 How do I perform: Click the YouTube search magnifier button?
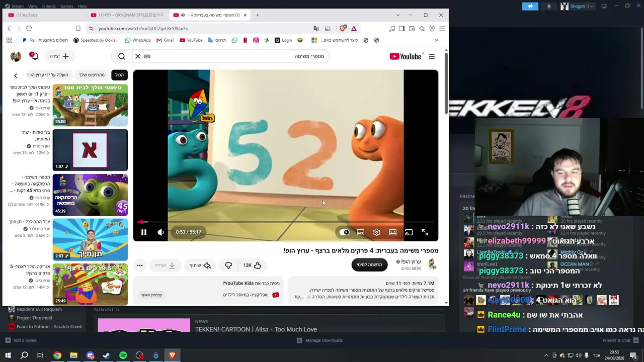click(122, 56)
